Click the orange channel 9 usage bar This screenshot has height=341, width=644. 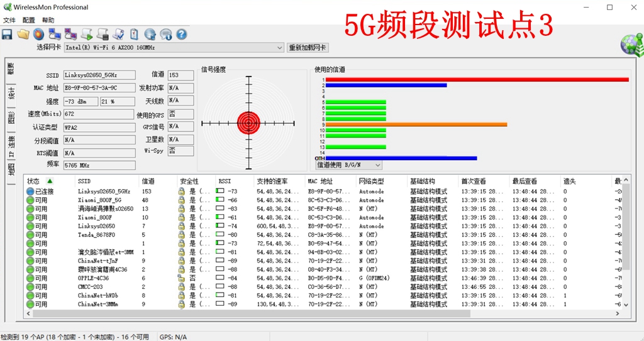416,124
